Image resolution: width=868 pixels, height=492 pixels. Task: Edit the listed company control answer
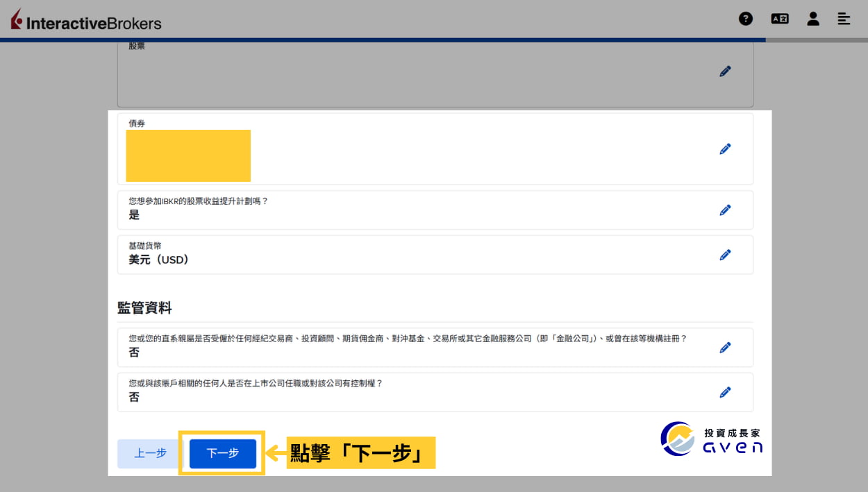(x=726, y=392)
